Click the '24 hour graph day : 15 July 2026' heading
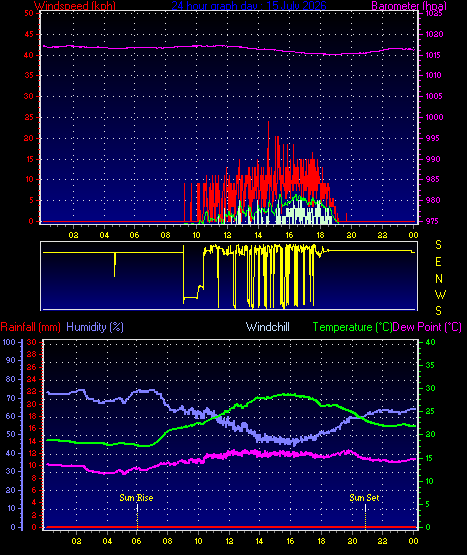This screenshot has height=555, width=467. tap(249, 5)
